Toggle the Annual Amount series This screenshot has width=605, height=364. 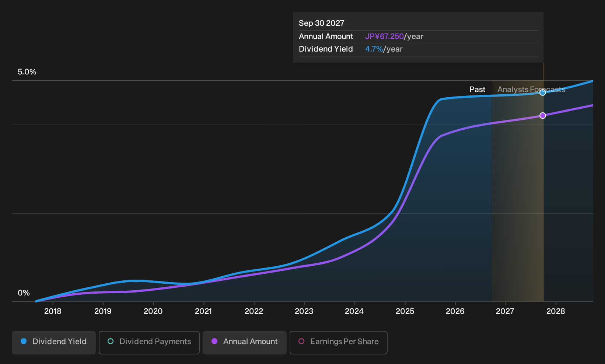[245, 342]
